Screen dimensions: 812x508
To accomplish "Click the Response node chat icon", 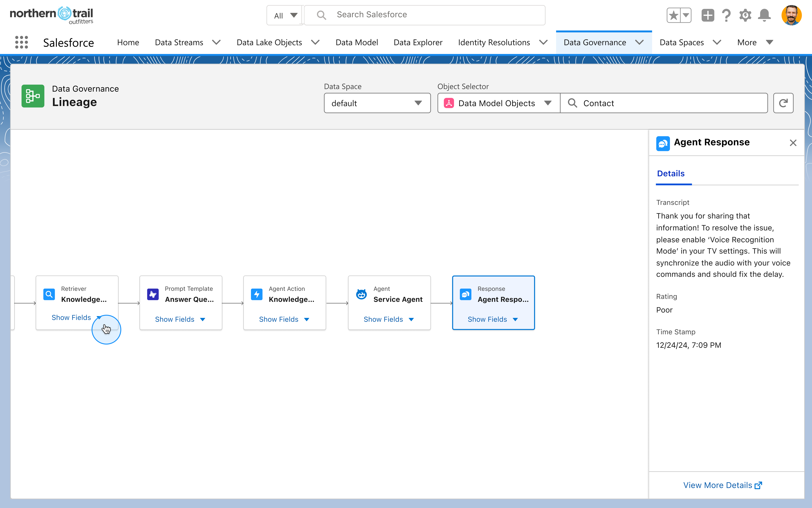I will 465,294.
